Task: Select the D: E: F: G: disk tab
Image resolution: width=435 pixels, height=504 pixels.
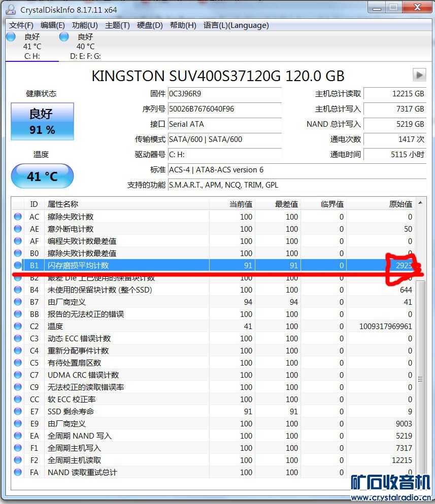Action: point(85,46)
